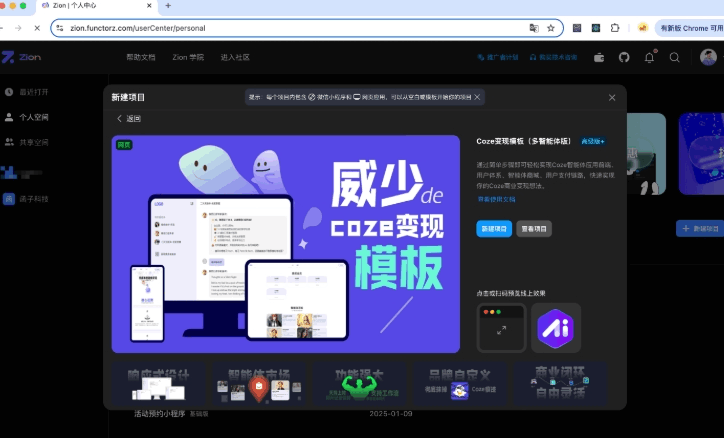724x438 pixels.
Task: Click the Chrome forward arrow
Action: 18,28
